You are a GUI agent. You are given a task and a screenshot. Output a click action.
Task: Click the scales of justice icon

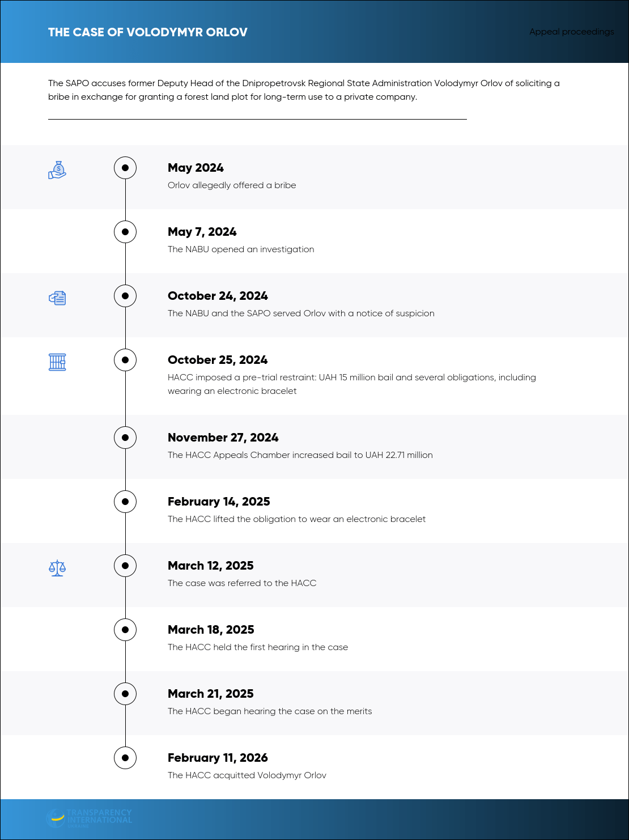point(57,568)
